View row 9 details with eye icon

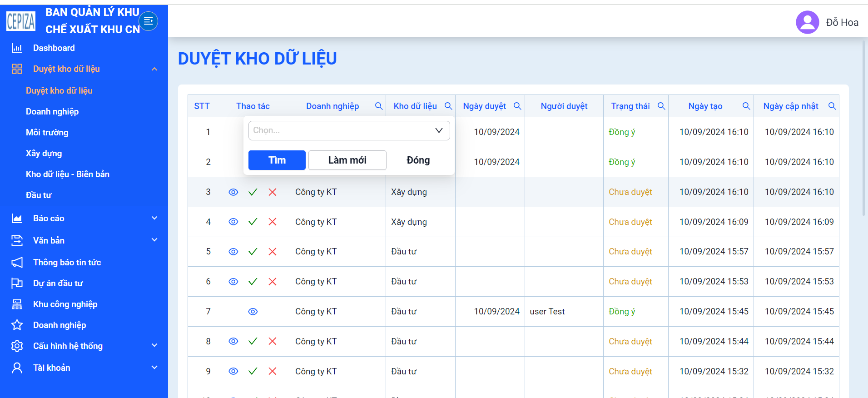coord(233,371)
